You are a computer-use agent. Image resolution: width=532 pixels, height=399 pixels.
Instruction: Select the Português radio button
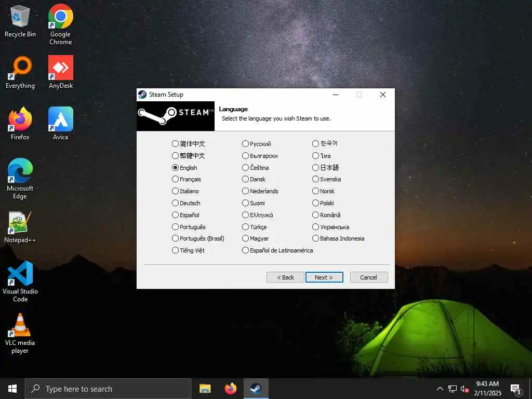pyautogui.click(x=189, y=227)
